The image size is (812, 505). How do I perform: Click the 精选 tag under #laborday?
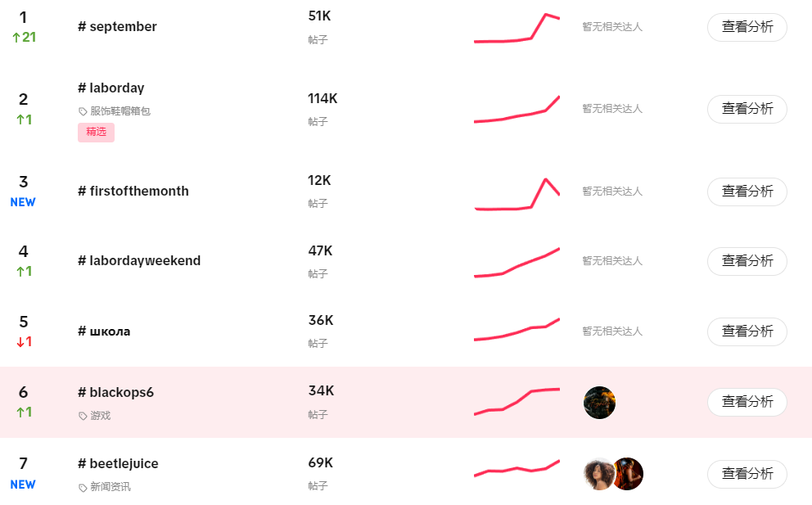(96, 132)
